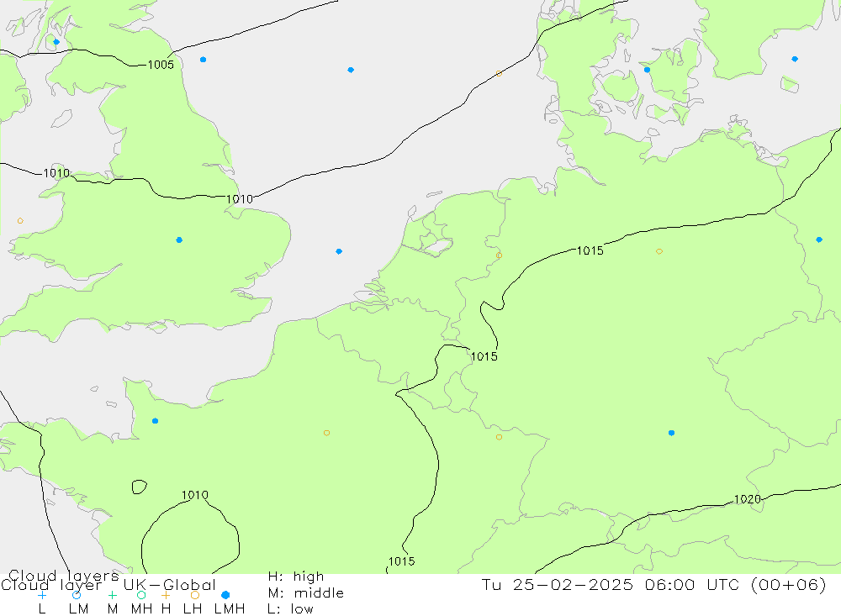Click the 'LMH' legend label text

coord(230,609)
